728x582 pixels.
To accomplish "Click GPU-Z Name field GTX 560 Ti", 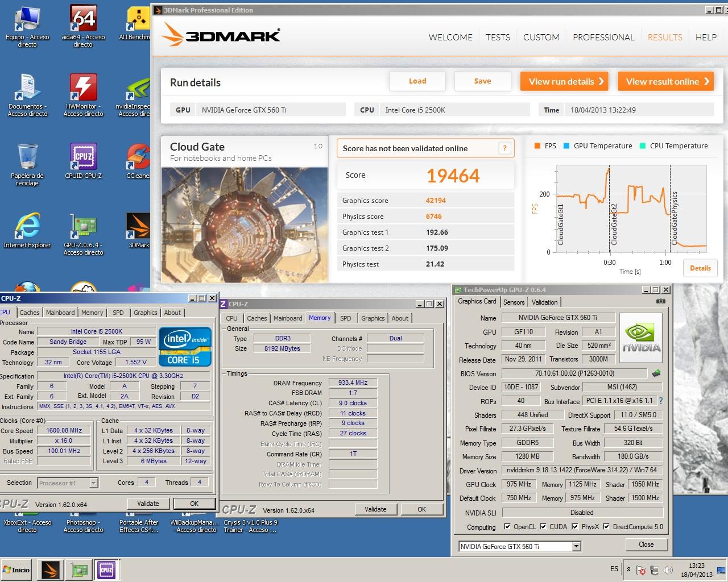I will tap(558, 318).
